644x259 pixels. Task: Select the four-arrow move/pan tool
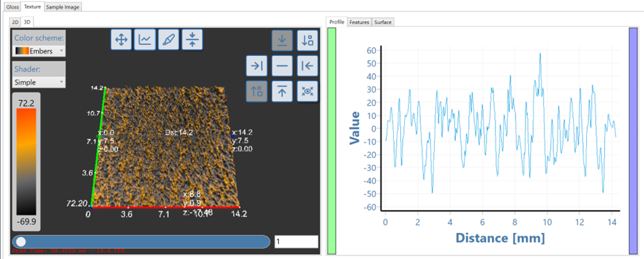tap(121, 40)
